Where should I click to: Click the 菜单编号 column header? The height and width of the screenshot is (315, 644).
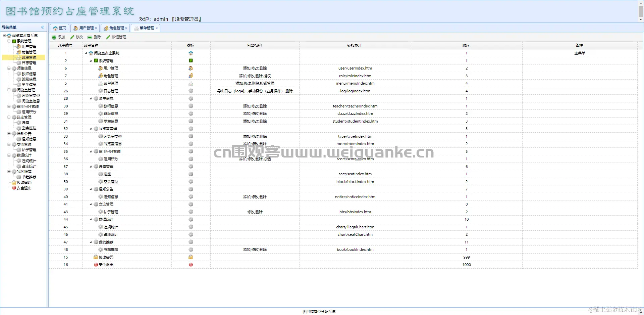(x=65, y=45)
